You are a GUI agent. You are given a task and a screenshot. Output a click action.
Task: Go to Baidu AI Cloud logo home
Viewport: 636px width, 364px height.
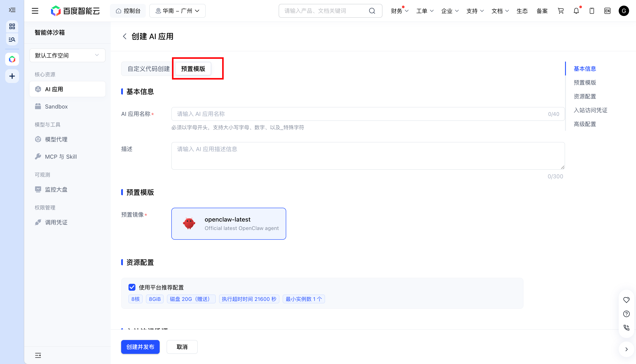pyautogui.click(x=75, y=11)
